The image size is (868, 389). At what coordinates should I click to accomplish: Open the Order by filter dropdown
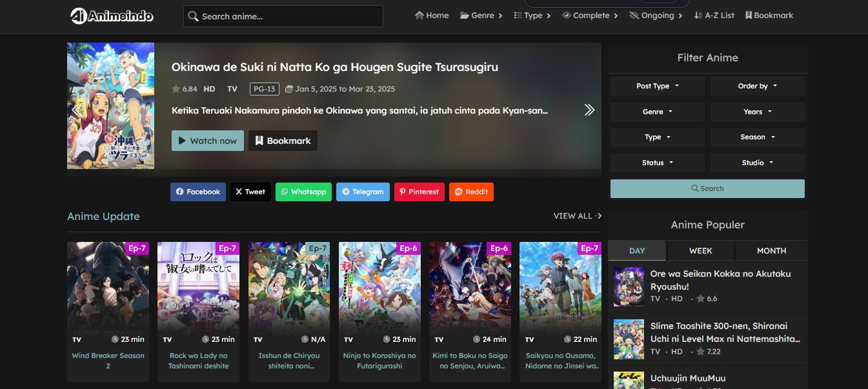(758, 86)
